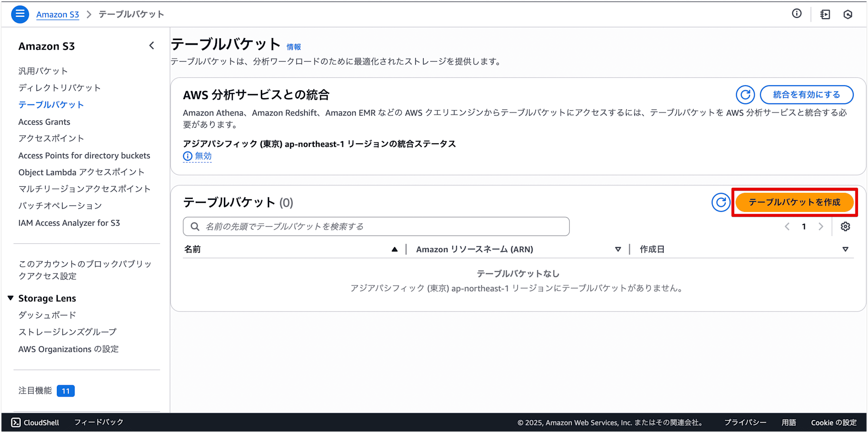Open ストレージレンズグループ in the sidebar
This screenshot has height=433, width=868.
point(67,332)
